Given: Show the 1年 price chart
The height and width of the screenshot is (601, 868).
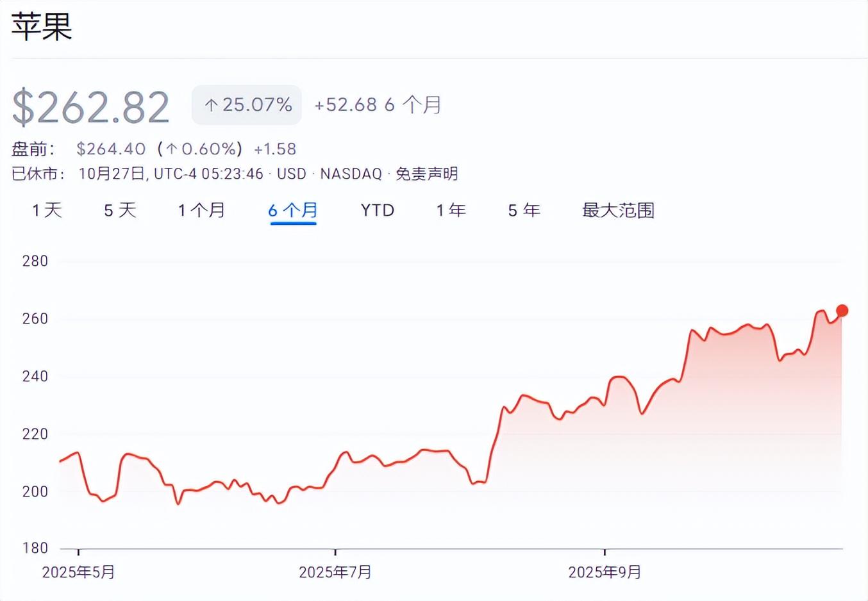Looking at the screenshot, I should coord(451,210).
